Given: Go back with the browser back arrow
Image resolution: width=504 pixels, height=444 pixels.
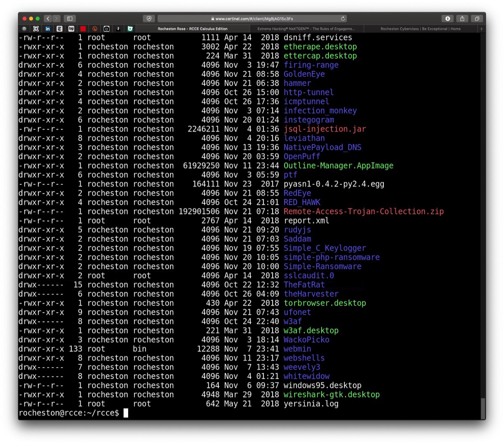Looking at the screenshot, I should (x=48, y=18).
